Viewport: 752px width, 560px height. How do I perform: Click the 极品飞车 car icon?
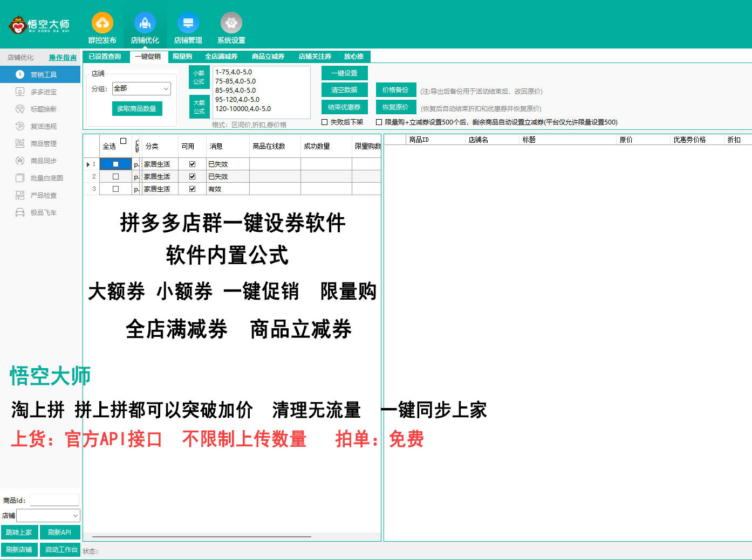tap(20, 212)
